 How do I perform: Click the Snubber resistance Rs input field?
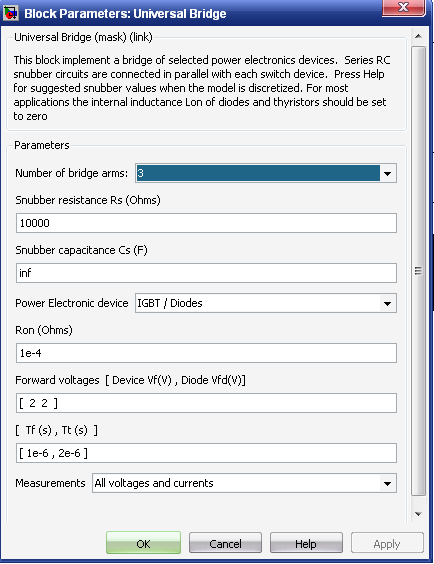pyautogui.click(x=206, y=223)
